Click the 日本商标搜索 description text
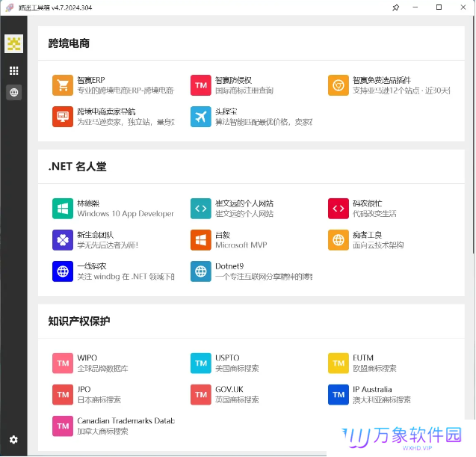 tap(99, 400)
